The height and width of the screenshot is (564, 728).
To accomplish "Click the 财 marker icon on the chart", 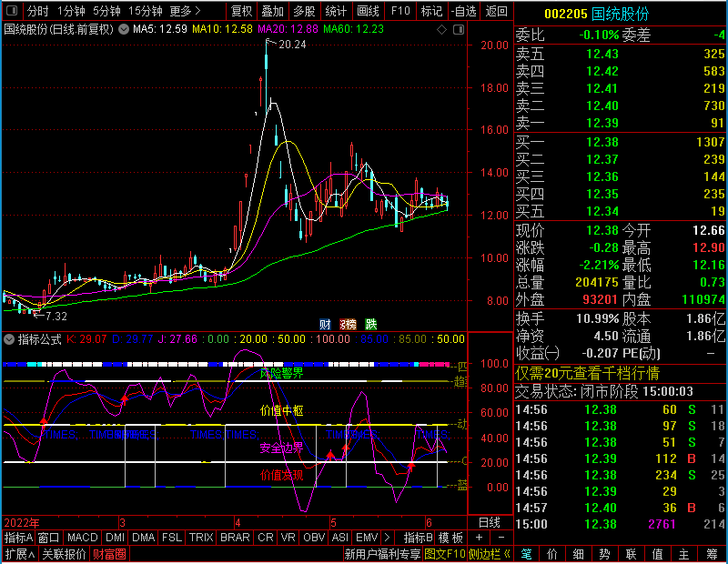I will pyautogui.click(x=325, y=324).
